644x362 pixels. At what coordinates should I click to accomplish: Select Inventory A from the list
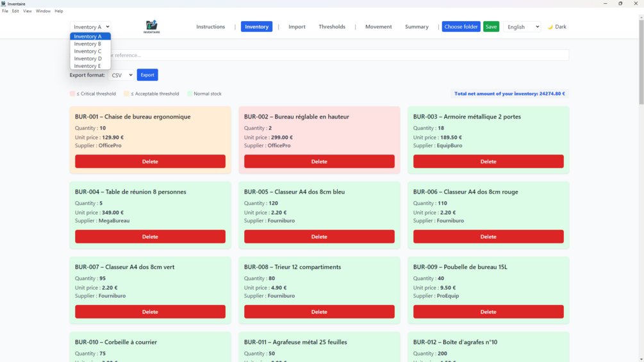coord(90,36)
